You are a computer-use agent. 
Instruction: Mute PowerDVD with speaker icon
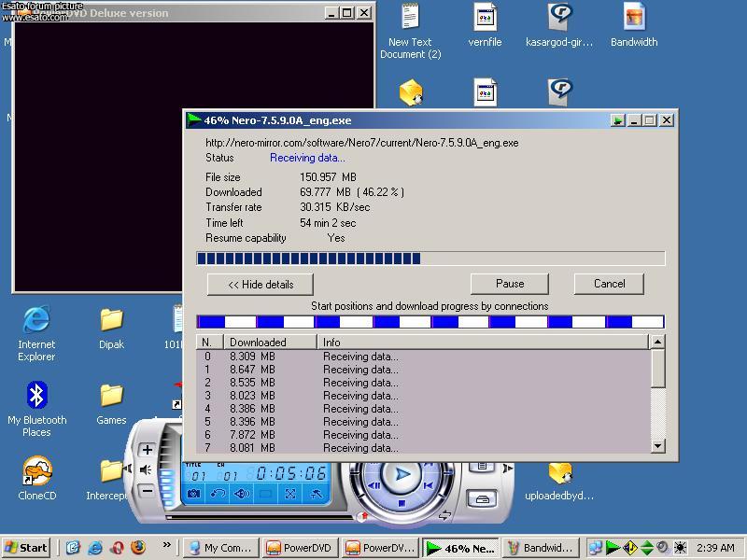[146, 470]
